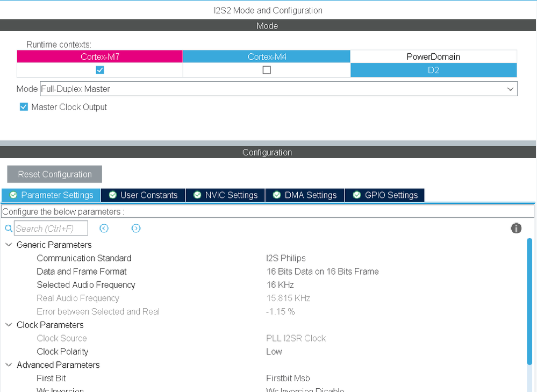537x392 pixels.
Task: Click the 15.815 KHz real frequency value
Action: coord(288,298)
